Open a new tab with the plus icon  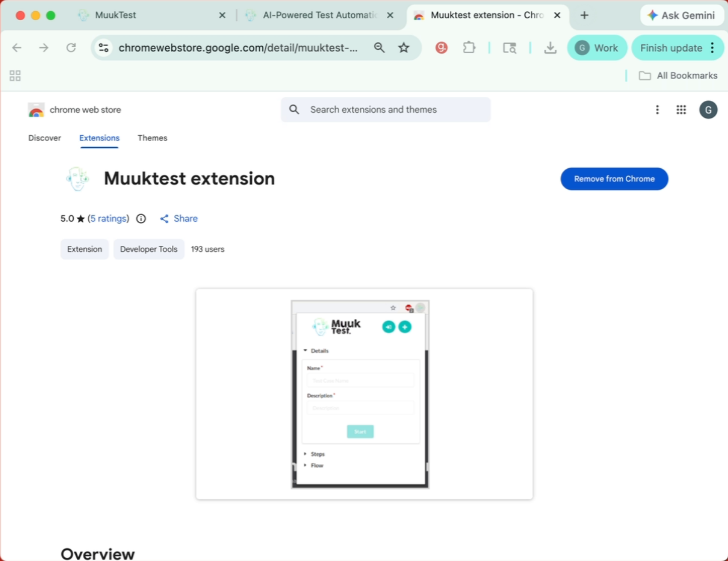(x=584, y=15)
